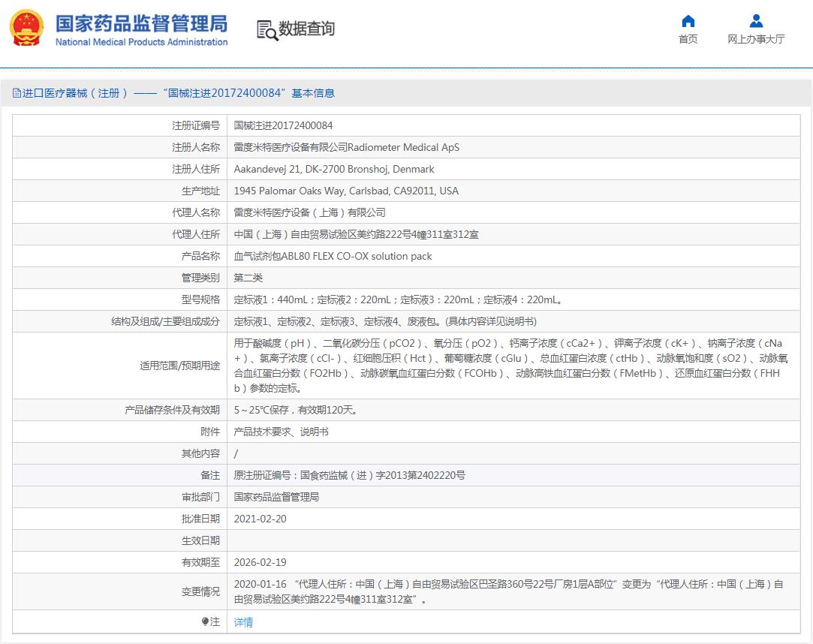Select expiry date 2026-02-19
Viewport: 813px width, 644px height.
click(x=260, y=563)
